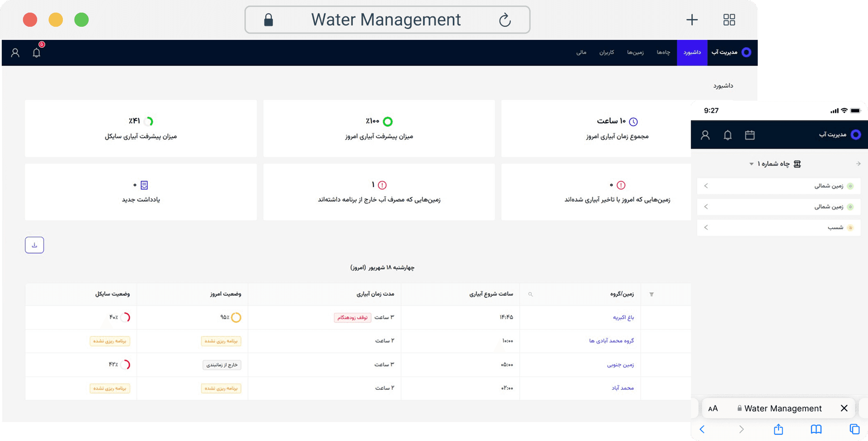Open باغ اکبریه link in table
868x441 pixels.
tap(623, 318)
